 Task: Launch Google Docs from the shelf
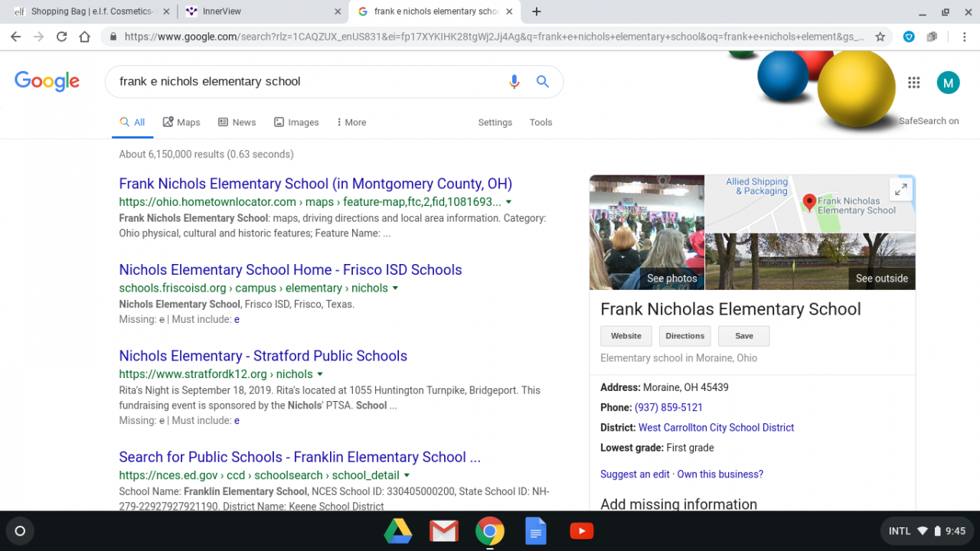pos(536,531)
